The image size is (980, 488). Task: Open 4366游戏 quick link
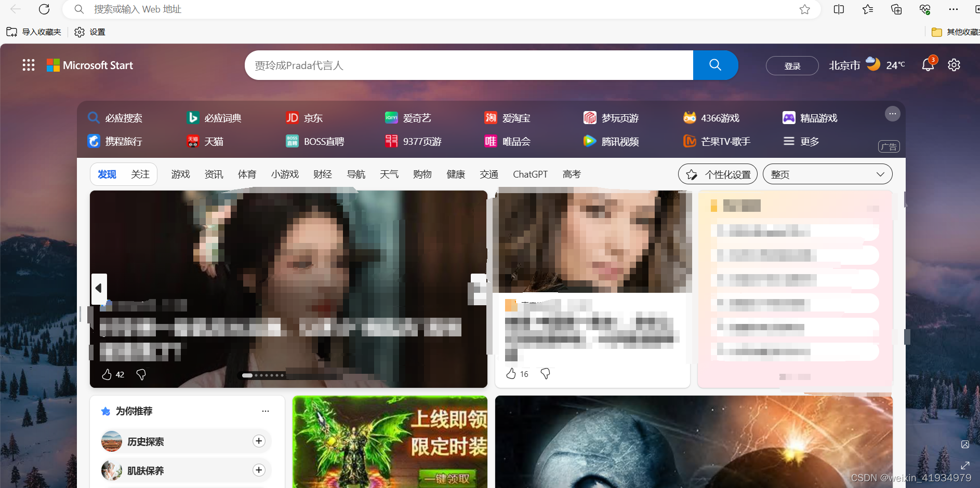pos(711,118)
